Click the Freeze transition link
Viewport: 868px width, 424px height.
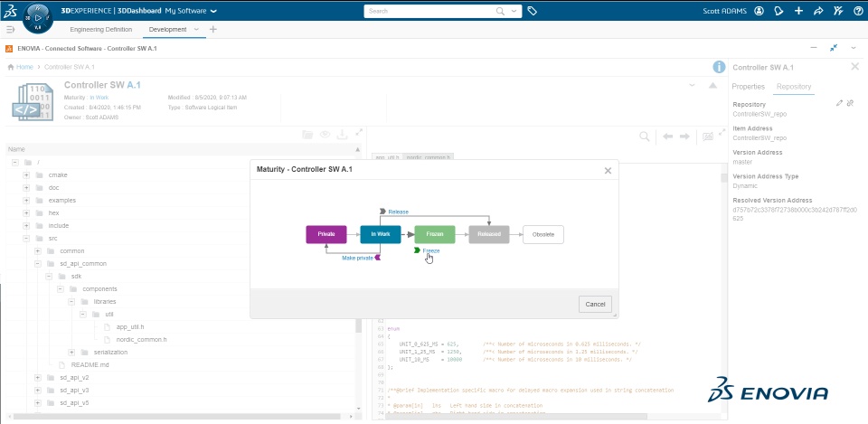coord(431,250)
